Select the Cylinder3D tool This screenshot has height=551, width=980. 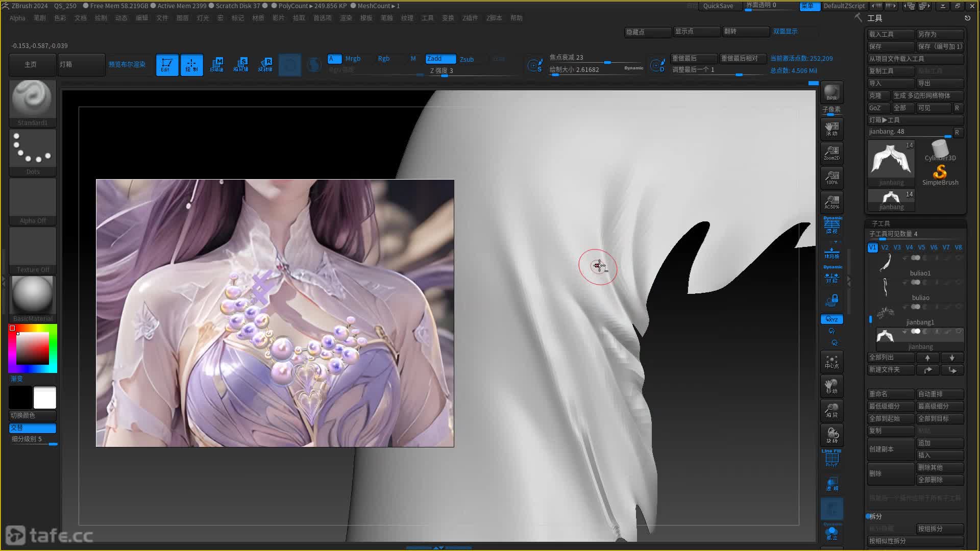[x=940, y=151]
